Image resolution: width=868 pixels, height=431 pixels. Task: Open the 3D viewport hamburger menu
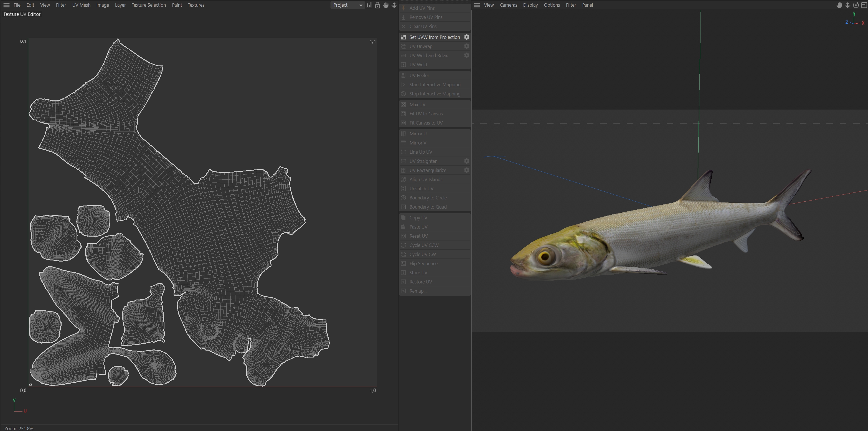pos(477,5)
